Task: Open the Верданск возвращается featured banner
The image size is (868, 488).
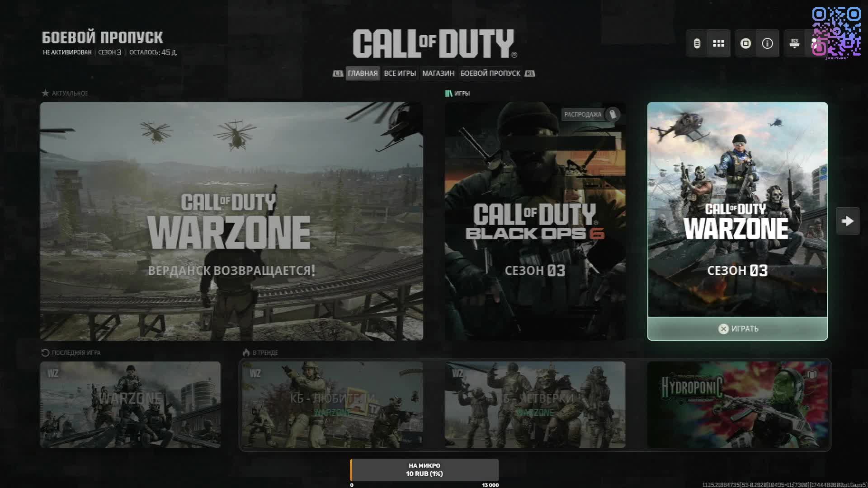Action: [x=231, y=221]
